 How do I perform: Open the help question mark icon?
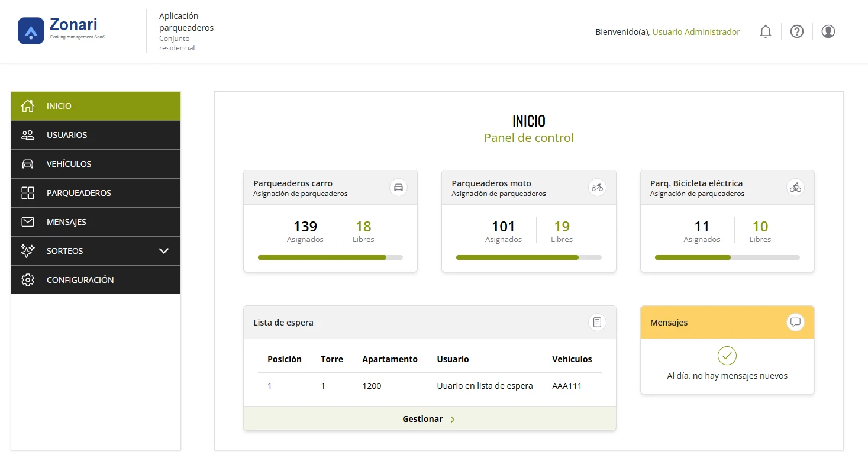[797, 31]
